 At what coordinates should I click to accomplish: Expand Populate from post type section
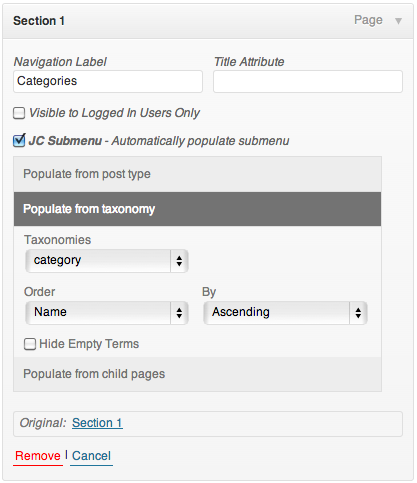(197, 174)
